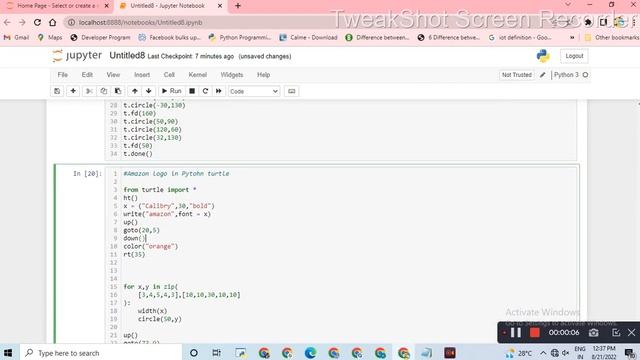The image size is (640, 360).
Task: Click code line t.done()
Action: (138, 154)
